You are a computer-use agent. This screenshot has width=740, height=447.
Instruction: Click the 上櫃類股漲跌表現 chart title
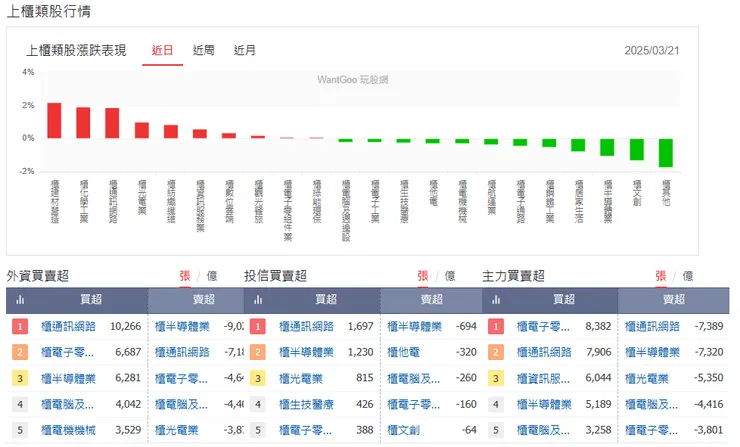[x=76, y=51]
